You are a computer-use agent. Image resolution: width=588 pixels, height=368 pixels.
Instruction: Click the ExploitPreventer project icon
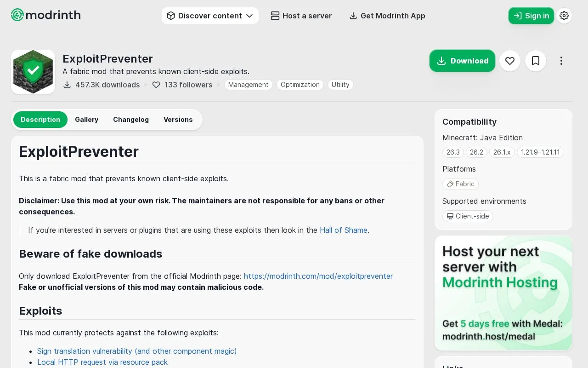[33, 72]
